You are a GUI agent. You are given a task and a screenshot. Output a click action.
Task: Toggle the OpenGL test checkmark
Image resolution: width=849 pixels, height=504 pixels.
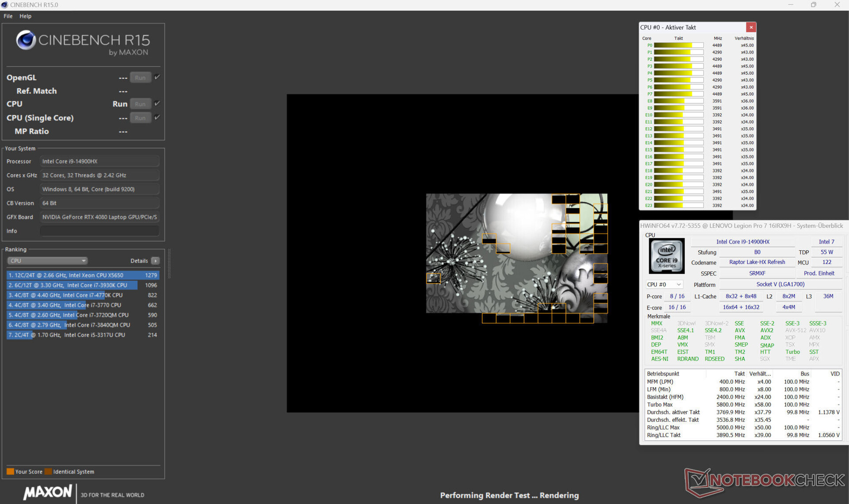[x=157, y=77]
